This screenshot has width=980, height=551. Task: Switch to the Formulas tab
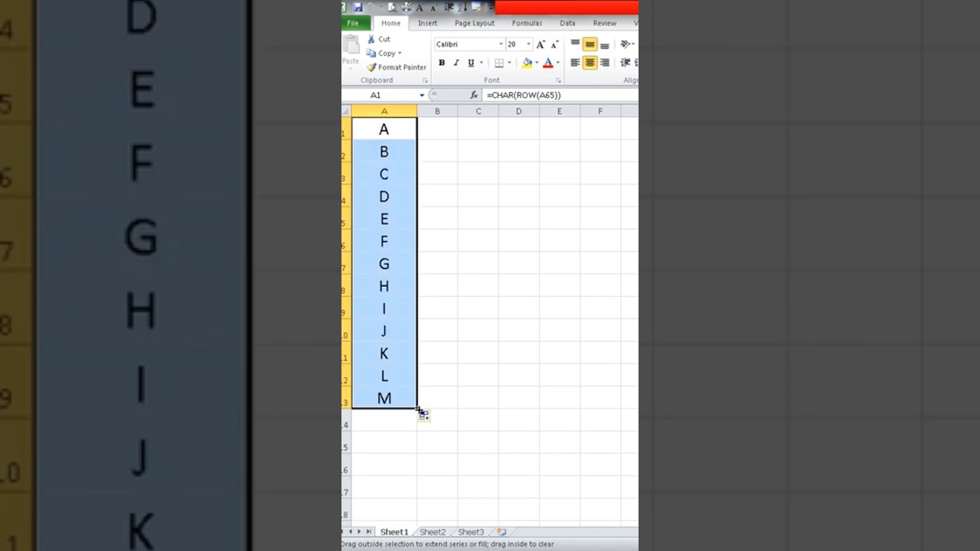(x=527, y=23)
